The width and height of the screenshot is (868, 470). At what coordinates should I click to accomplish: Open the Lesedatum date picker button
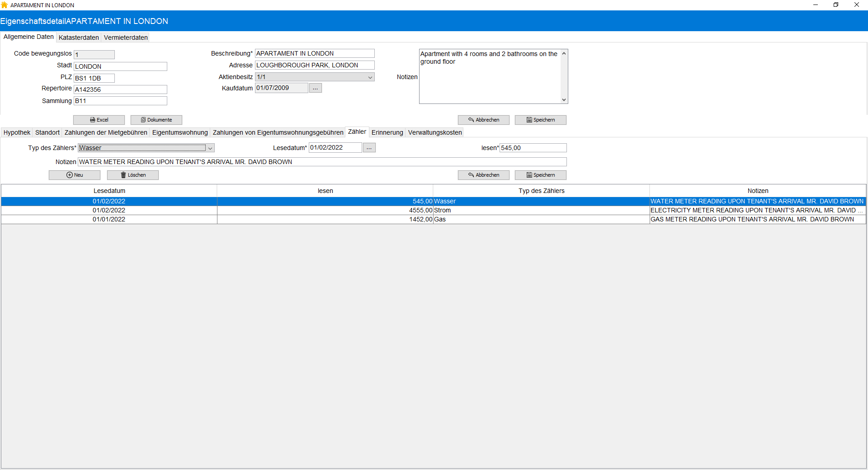point(369,148)
